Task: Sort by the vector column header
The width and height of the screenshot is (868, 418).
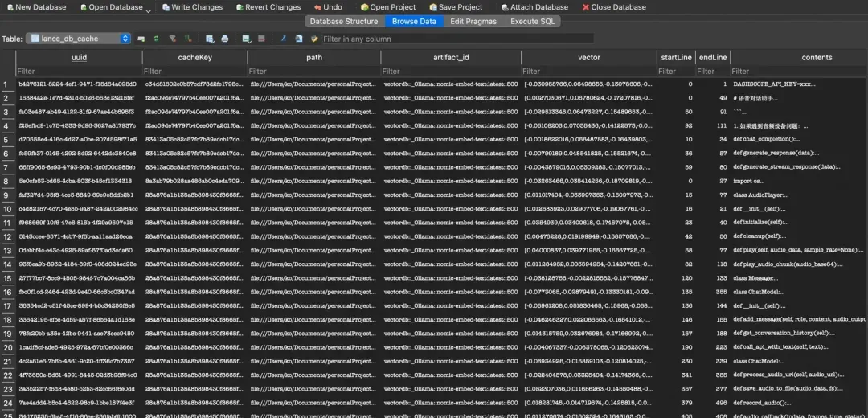Action: click(x=589, y=58)
